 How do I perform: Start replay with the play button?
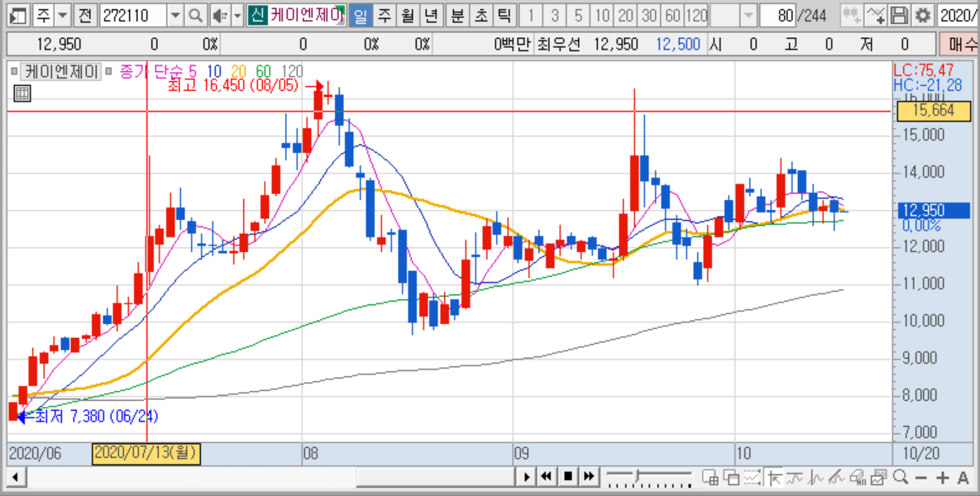pyautogui.click(x=526, y=477)
